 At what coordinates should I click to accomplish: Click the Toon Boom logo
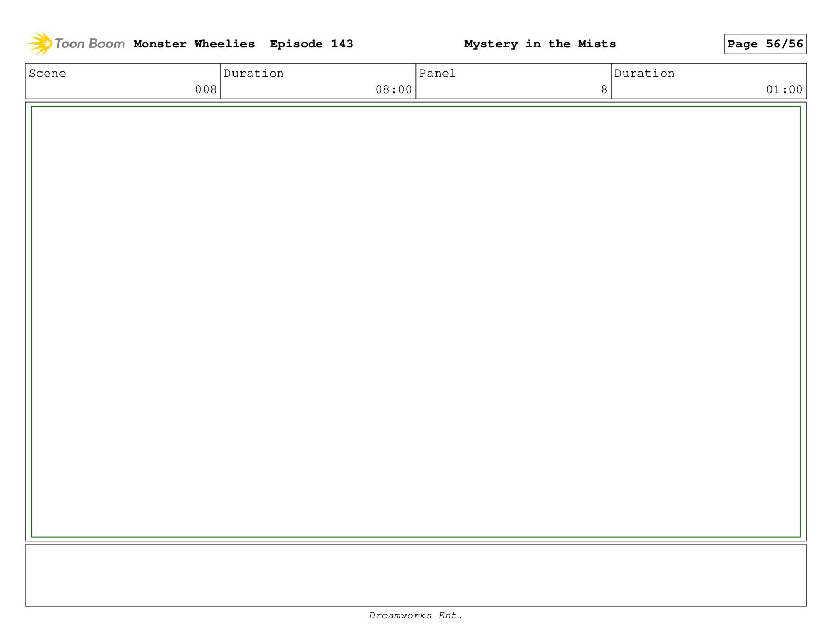(x=76, y=44)
